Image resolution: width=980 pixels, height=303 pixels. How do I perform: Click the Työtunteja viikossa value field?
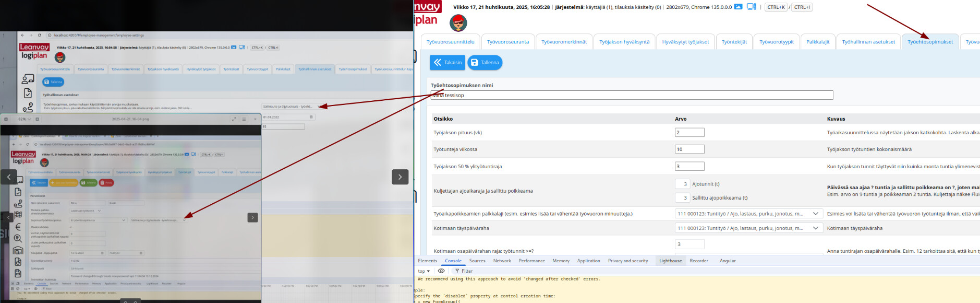click(x=689, y=149)
